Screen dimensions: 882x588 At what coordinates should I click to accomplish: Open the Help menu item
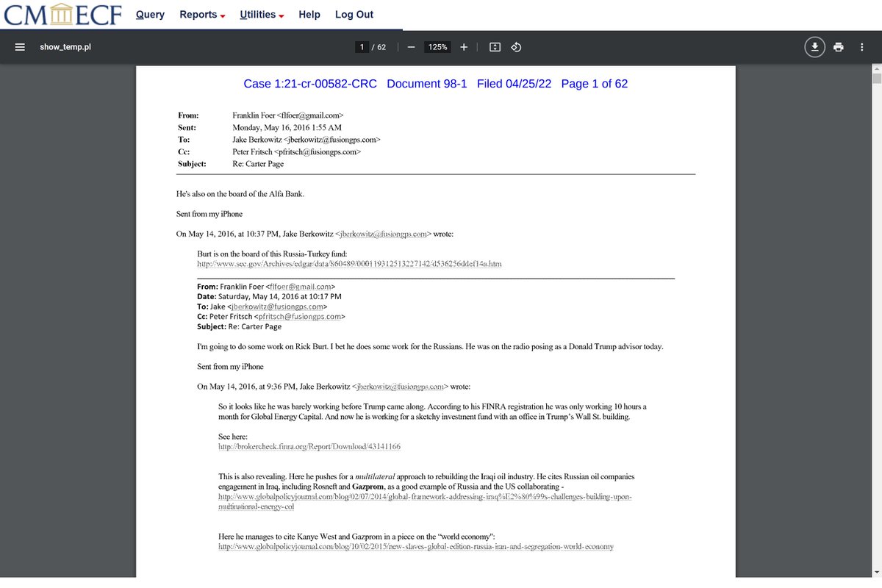[309, 15]
